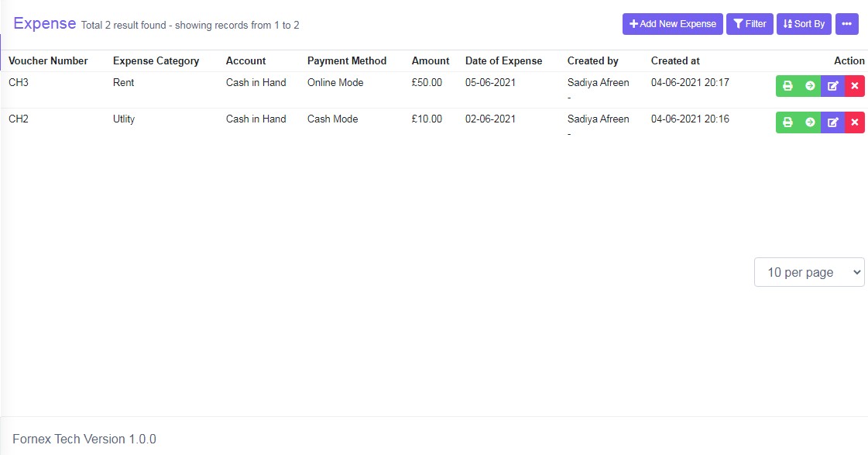Click the Date of Expense column header

tap(504, 61)
